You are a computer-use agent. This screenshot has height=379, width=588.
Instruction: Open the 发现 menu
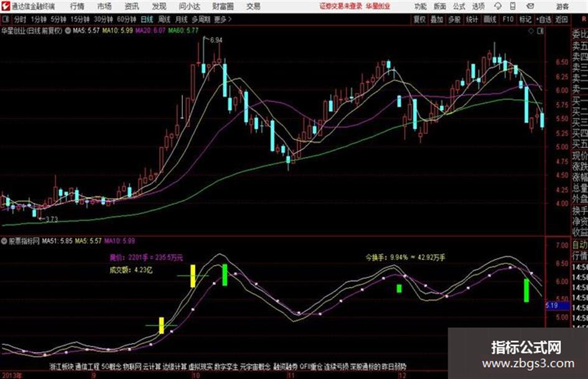(159, 6)
